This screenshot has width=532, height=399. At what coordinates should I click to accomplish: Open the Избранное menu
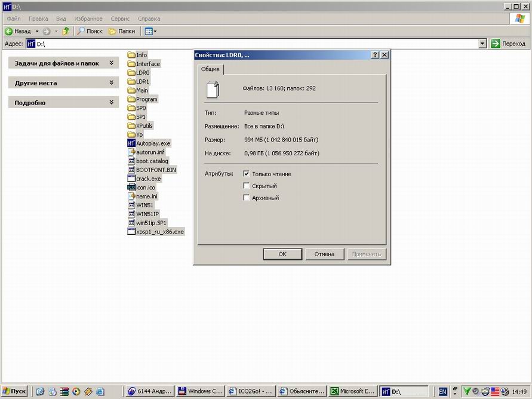coord(88,19)
